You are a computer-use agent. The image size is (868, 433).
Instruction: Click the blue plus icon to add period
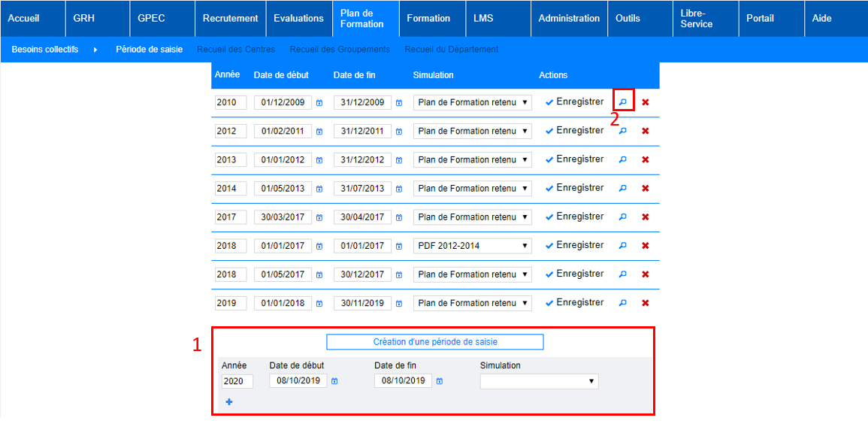point(229,402)
